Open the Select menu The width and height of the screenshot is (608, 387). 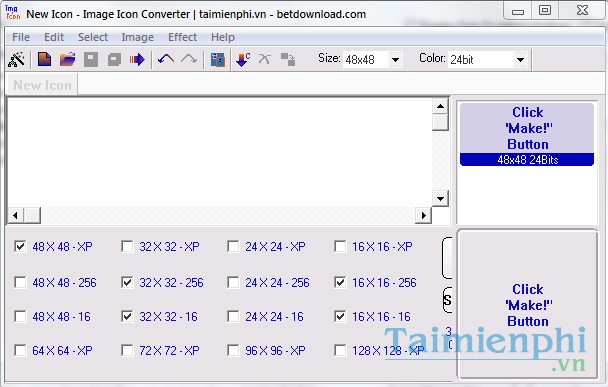point(93,37)
